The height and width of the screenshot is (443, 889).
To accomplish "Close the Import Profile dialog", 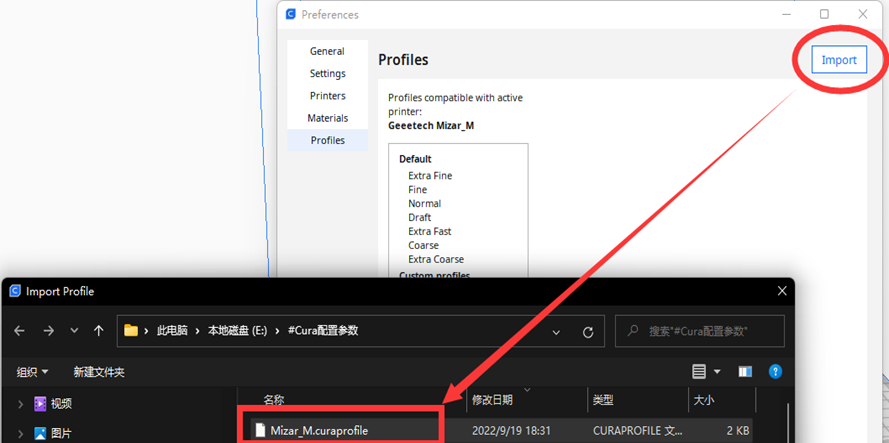I will coord(782,291).
